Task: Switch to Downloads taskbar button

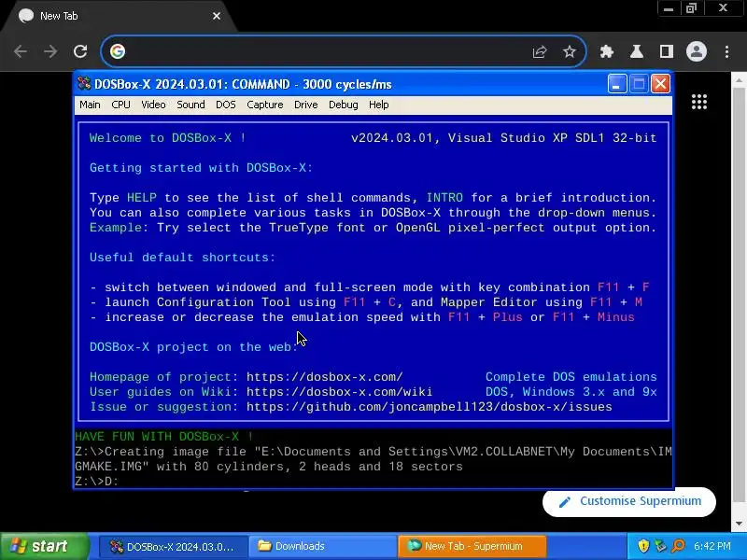Action: (x=322, y=546)
